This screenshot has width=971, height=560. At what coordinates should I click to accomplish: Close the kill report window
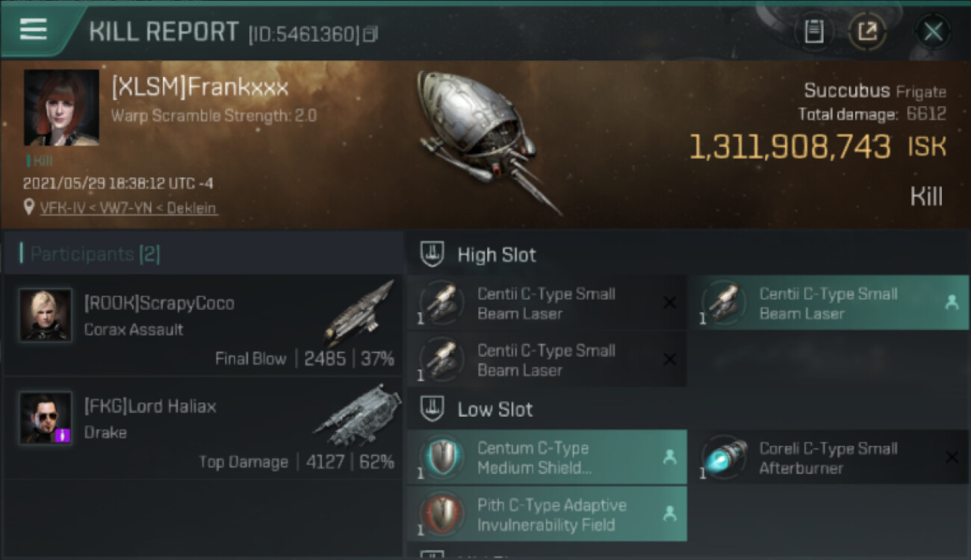coord(932,32)
